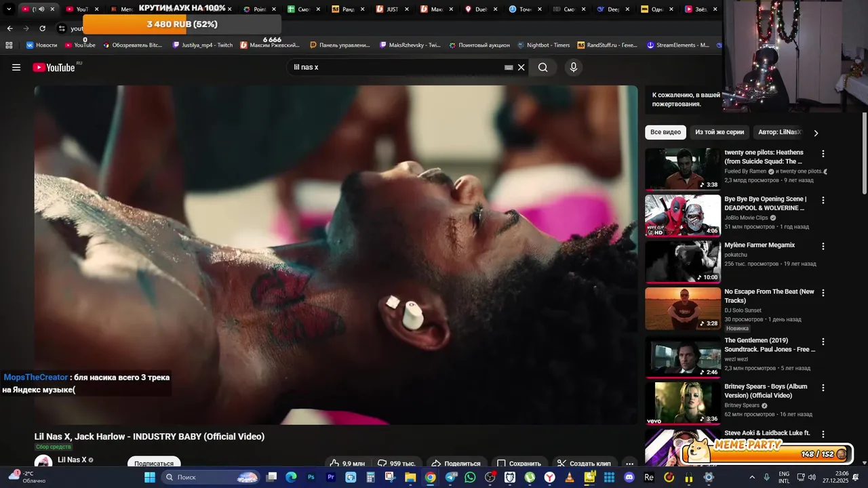868x488 pixels.
Task: Expand more filter chips with right chevron
Action: click(816, 133)
